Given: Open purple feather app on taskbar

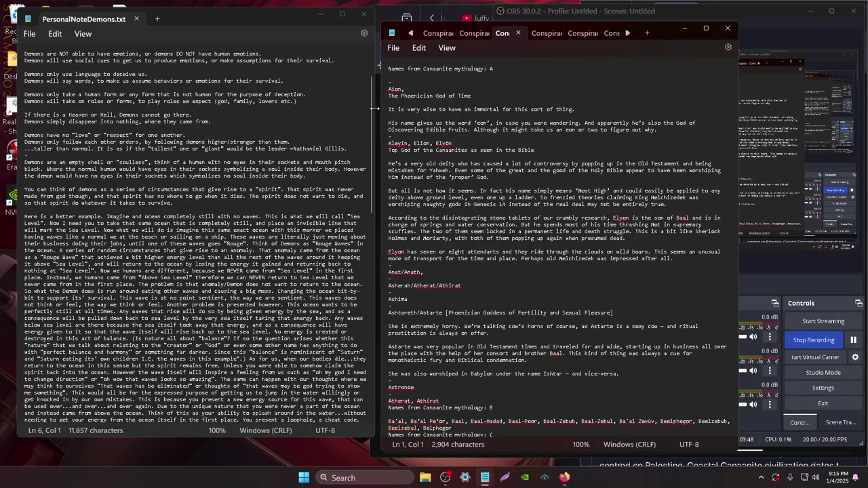Looking at the screenshot, I should [505, 477].
